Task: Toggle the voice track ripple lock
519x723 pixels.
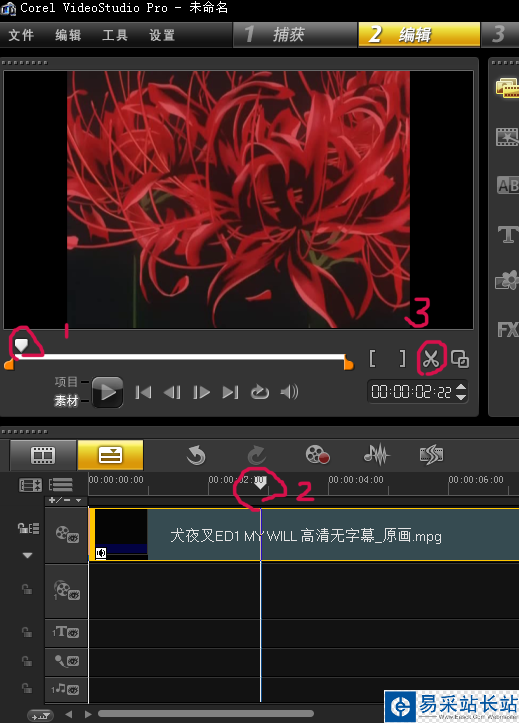Action: click(x=27, y=661)
